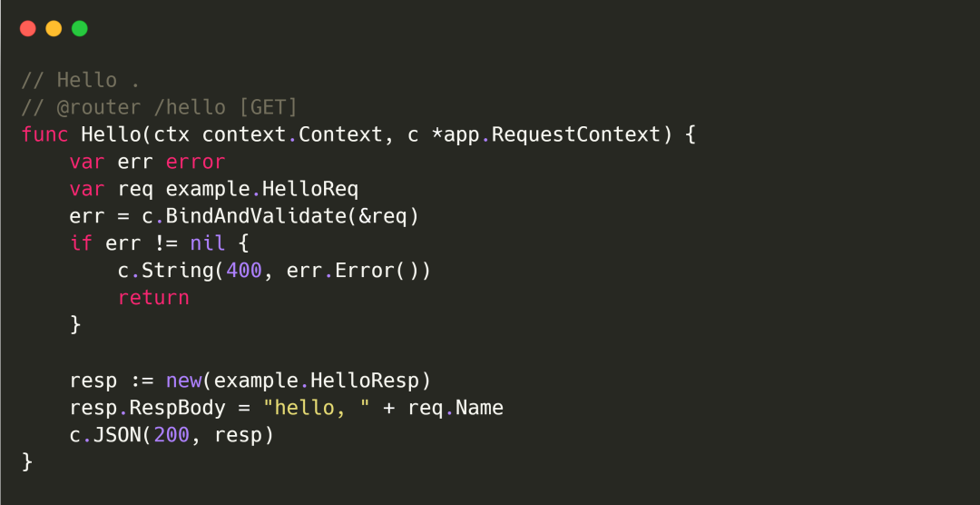Viewport: 980px width, 505px height.
Task: Click the yellow minimize window button
Action: point(54,28)
